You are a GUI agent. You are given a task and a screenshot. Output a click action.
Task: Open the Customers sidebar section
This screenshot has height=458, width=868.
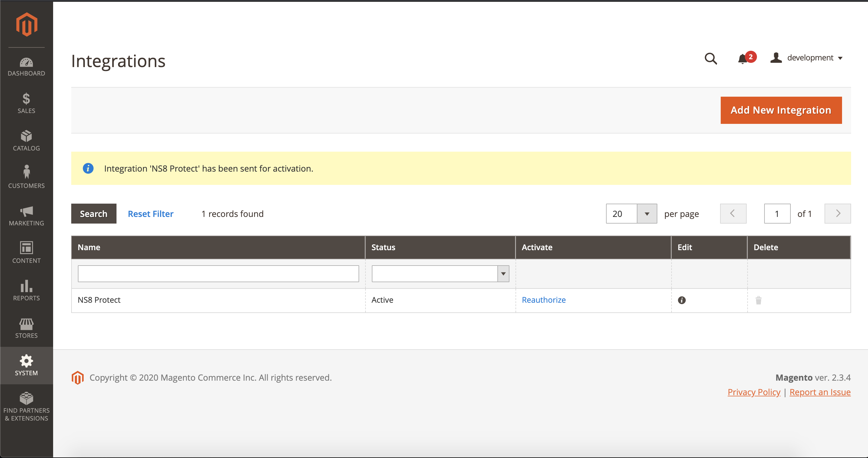tap(26, 177)
